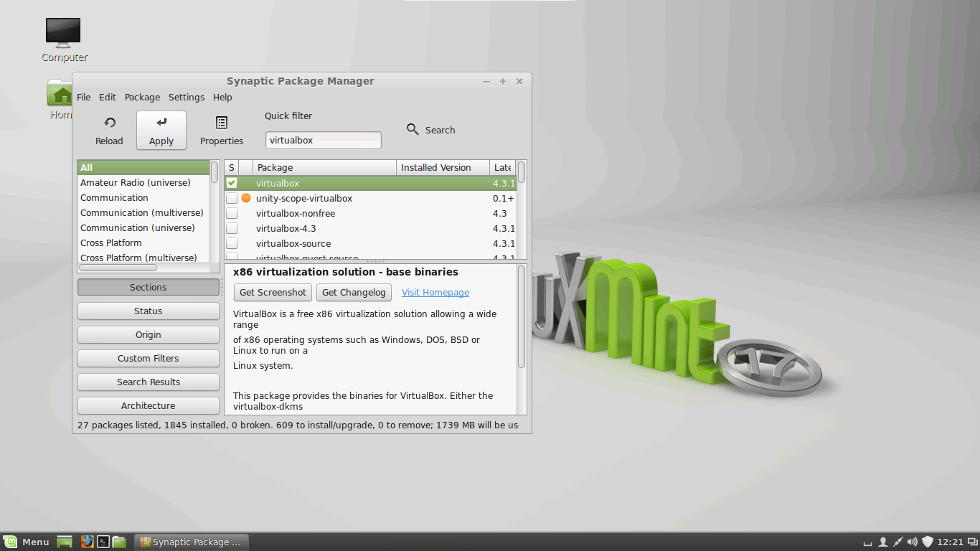
Task: Click the window list icon at panel end
Action: tap(972, 542)
